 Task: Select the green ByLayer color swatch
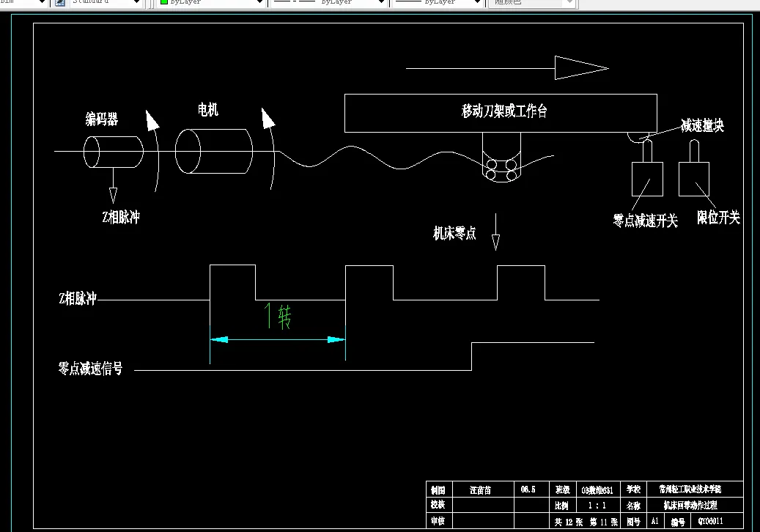point(165,3)
